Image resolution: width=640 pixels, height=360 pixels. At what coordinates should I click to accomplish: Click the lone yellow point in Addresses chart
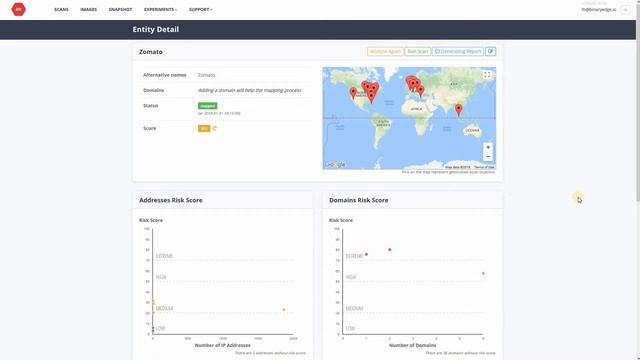point(284,310)
